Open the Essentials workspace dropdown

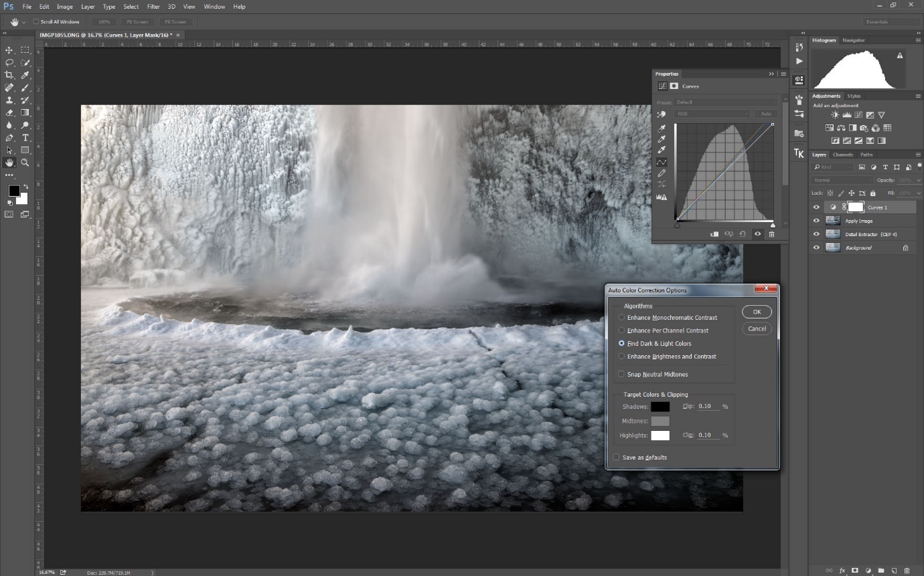point(890,22)
